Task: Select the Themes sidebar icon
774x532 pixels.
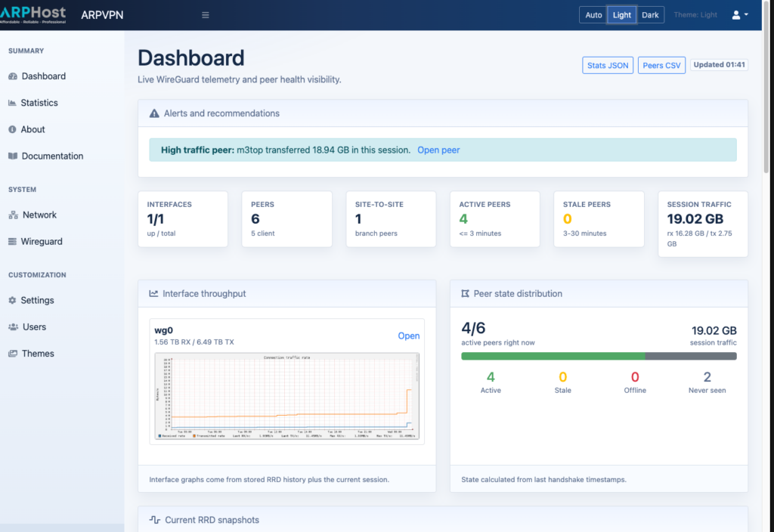Action: pos(14,353)
